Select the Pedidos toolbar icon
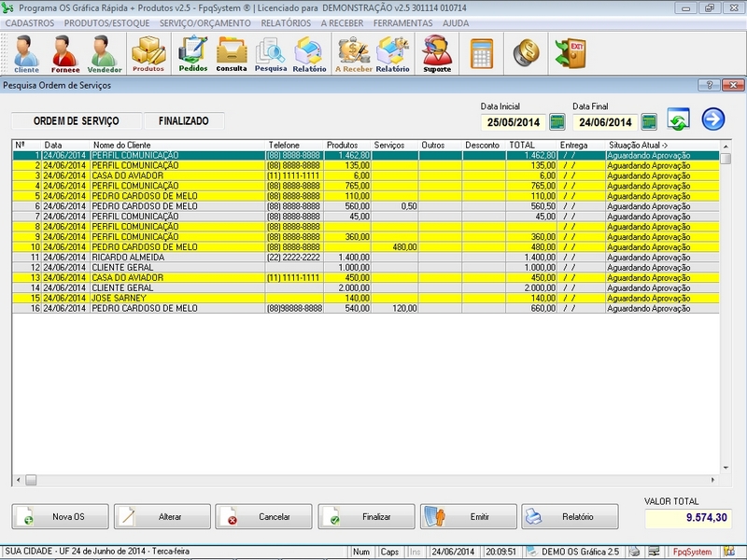This screenshot has width=747, height=560. [192, 53]
